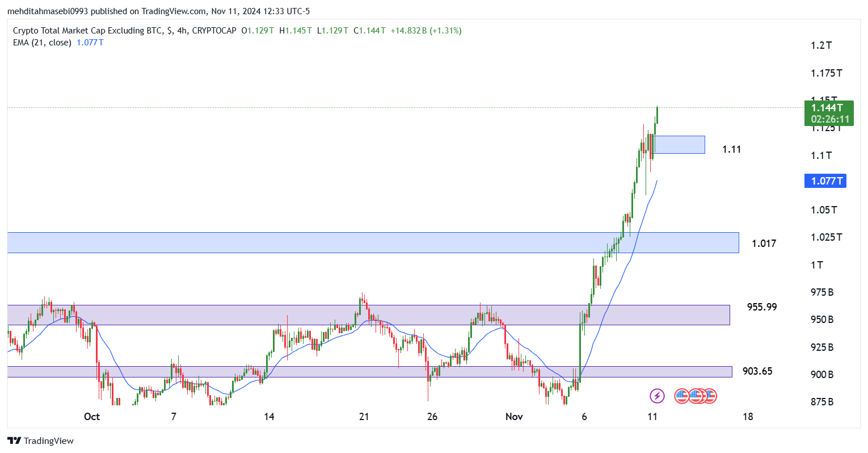Viewport: 868px width, 453px height.
Task: Click the Crypto Total Market Cap symbol title
Action: point(87,31)
